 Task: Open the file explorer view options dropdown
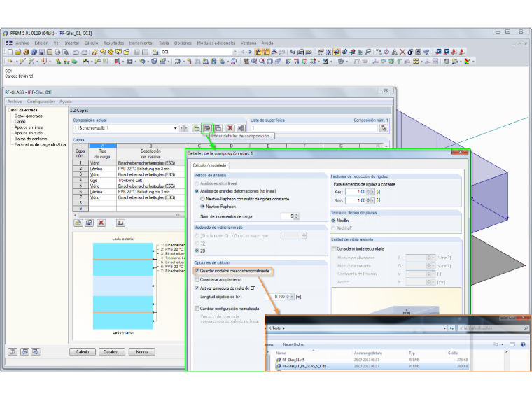[x=503, y=344]
